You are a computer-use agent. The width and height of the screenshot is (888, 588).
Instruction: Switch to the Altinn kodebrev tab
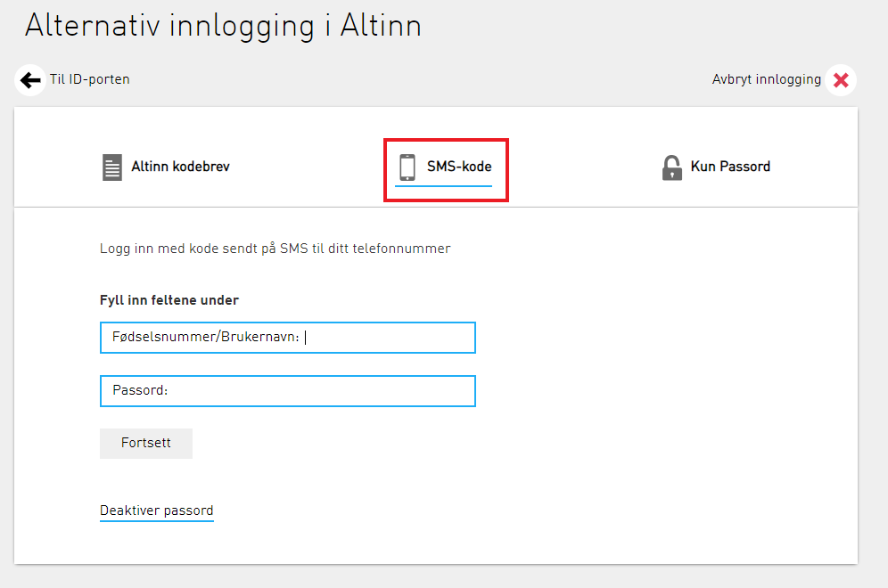point(166,167)
